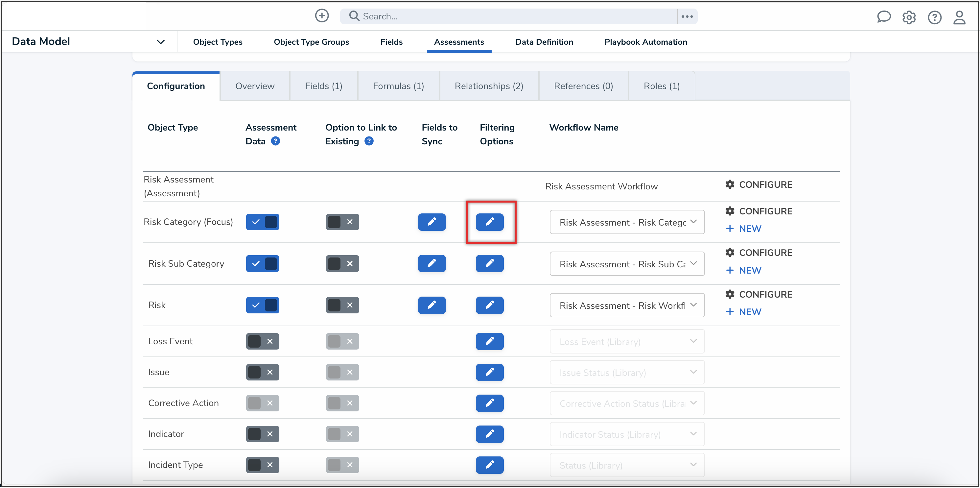The image size is (980, 488).
Task: Open the Risk Assessment Workflow dropdown for Risk
Action: point(627,305)
